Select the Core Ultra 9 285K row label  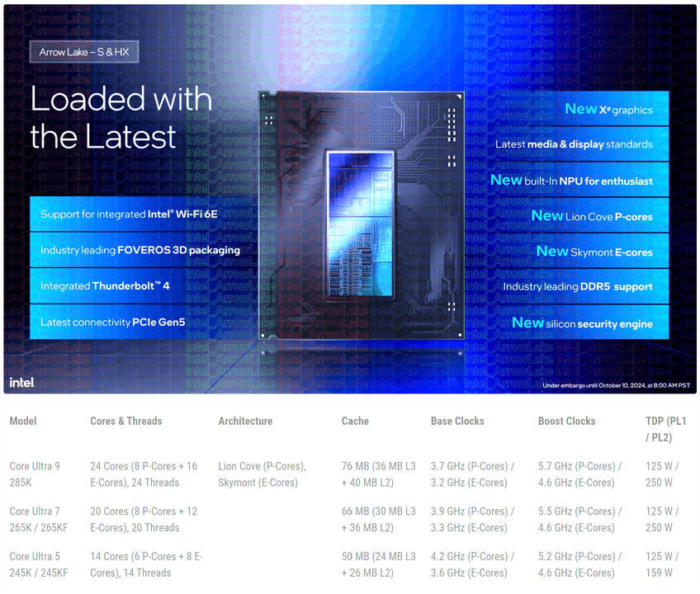pos(35,474)
